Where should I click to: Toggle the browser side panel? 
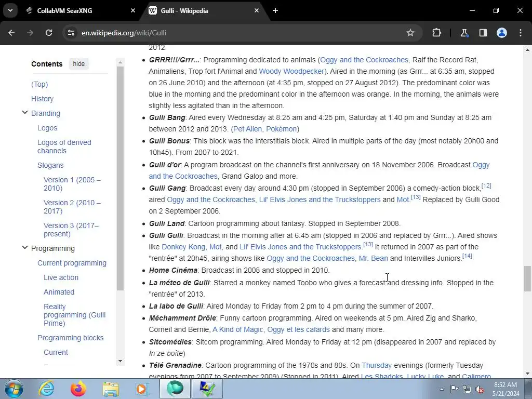click(483, 33)
